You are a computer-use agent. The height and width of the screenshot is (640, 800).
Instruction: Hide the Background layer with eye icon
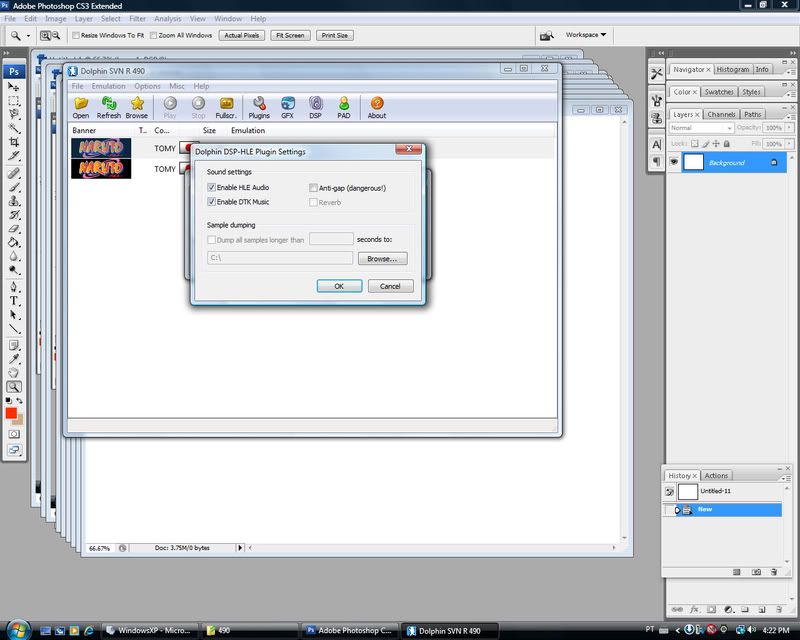pos(674,162)
